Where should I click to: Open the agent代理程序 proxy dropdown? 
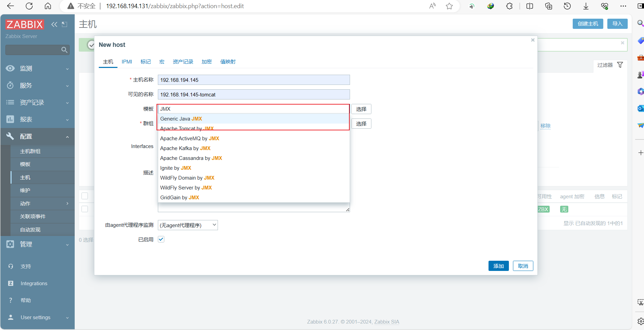click(188, 225)
